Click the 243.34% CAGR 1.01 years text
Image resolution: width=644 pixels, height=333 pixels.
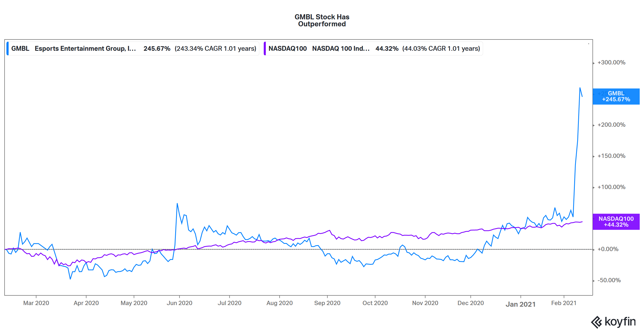point(215,49)
